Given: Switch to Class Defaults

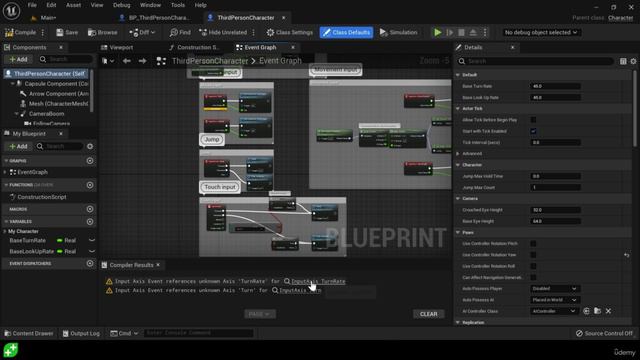Looking at the screenshot, I should (x=346, y=32).
